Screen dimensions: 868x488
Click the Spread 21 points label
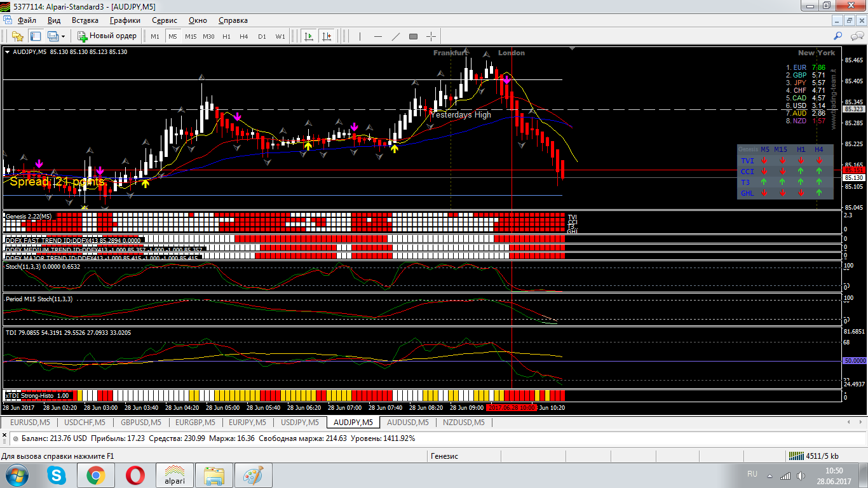click(57, 182)
